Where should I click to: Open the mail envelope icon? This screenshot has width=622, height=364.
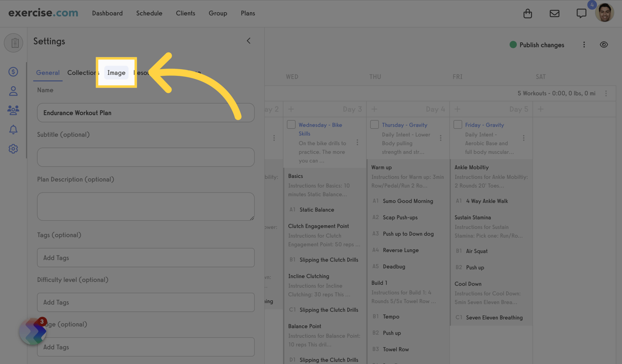coord(555,13)
